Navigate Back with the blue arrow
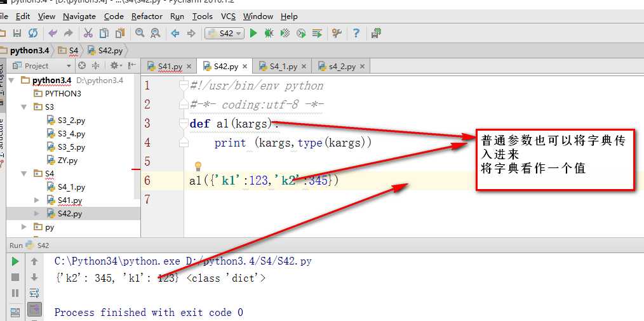 tap(175, 33)
